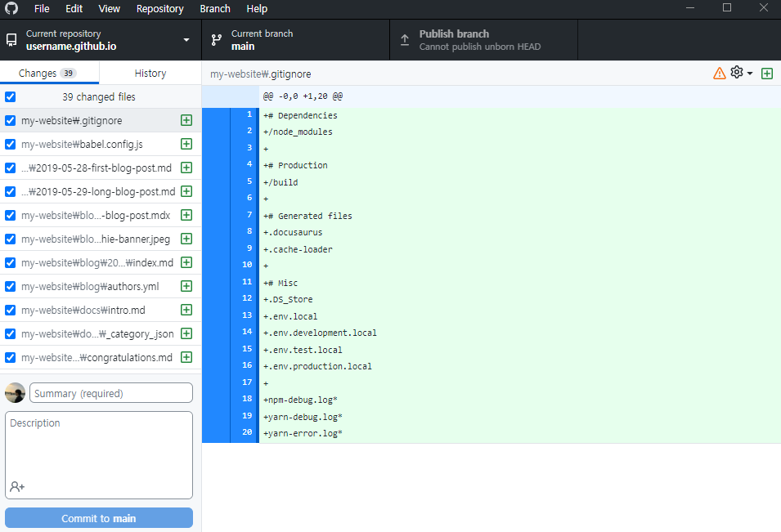Open the Current branch main selector
This screenshot has height=532, width=781.
tap(295, 40)
